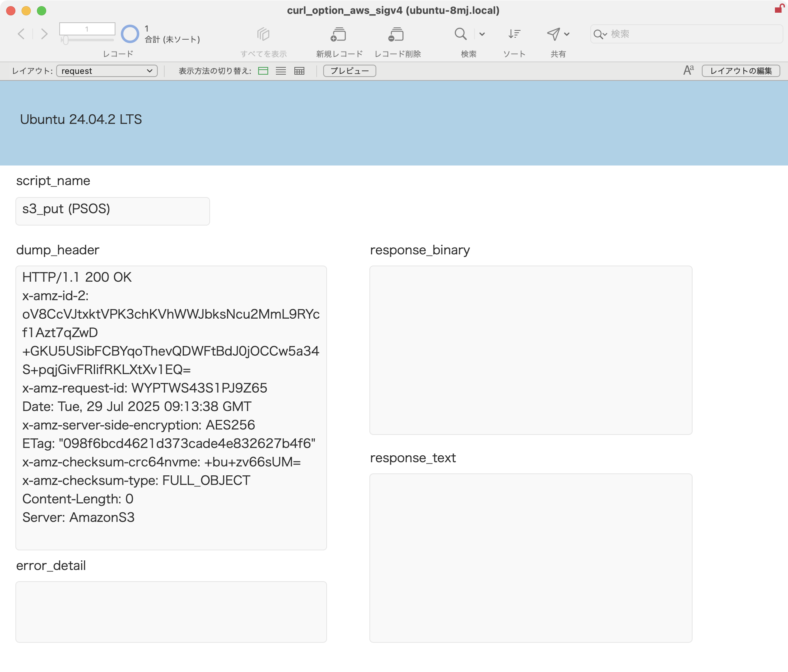Open the request layout dropdown
The height and width of the screenshot is (672, 788).
(x=107, y=71)
